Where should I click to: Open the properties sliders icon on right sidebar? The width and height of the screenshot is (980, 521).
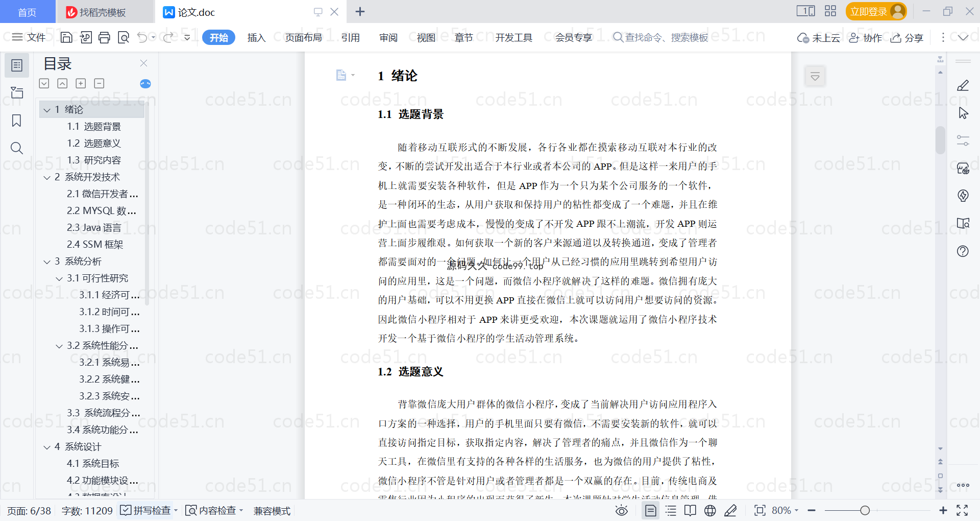pyautogui.click(x=963, y=140)
